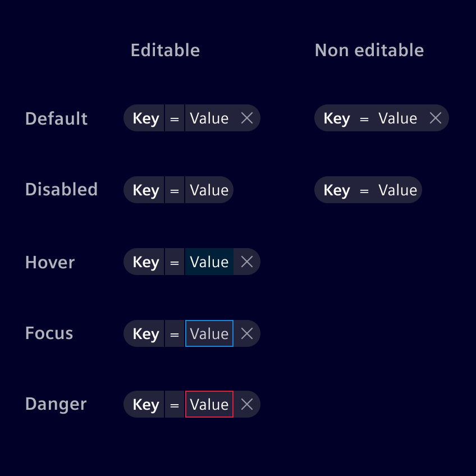Edit Value in the Default editable chip
The width and height of the screenshot is (476, 476).
[209, 118]
